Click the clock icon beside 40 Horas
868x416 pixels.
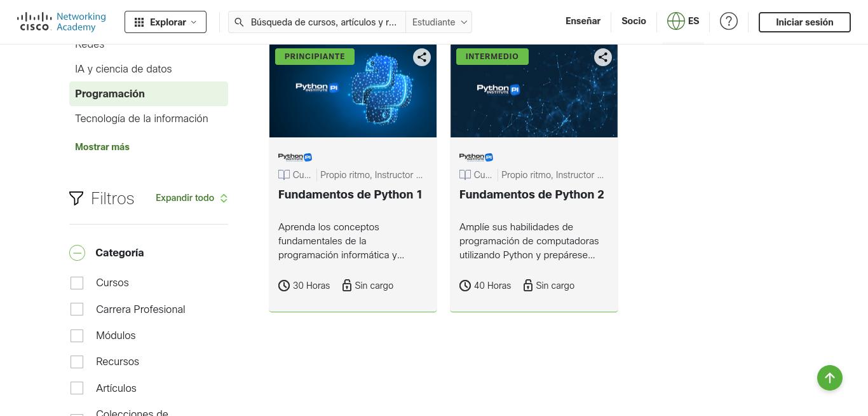coord(465,286)
